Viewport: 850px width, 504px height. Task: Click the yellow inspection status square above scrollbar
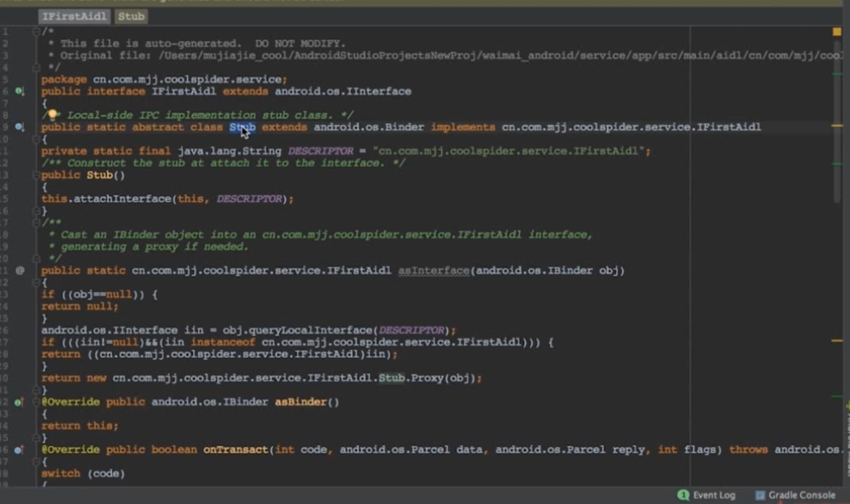(x=837, y=31)
